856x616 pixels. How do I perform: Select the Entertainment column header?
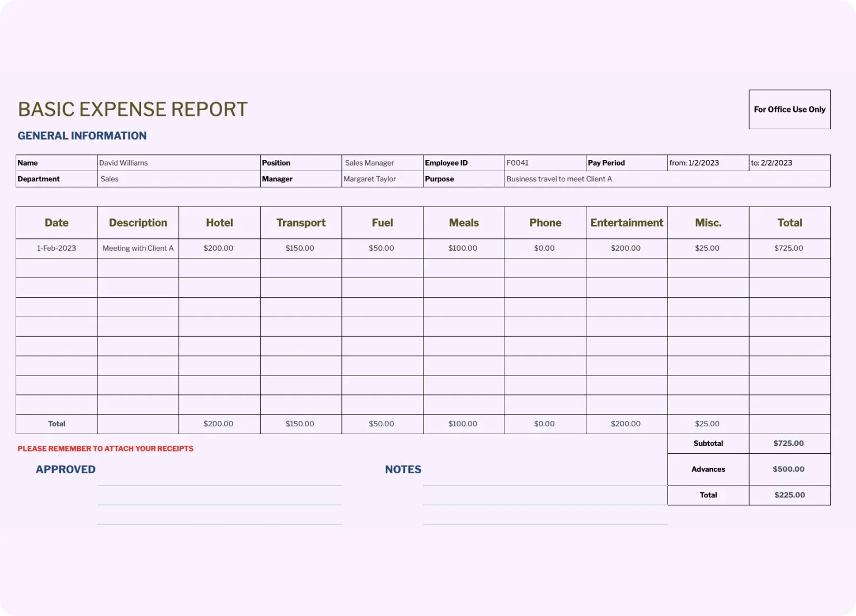pyautogui.click(x=627, y=222)
